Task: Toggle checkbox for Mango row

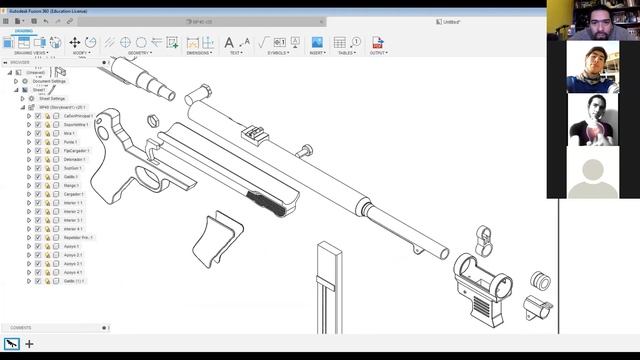Action: point(38,185)
